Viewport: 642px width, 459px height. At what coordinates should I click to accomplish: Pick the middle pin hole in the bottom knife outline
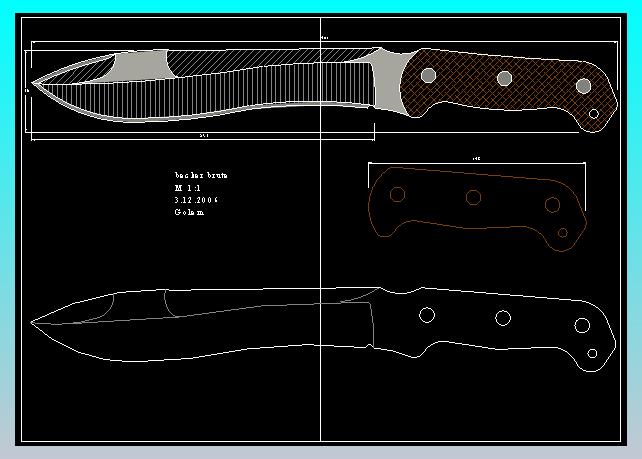click(503, 318)
